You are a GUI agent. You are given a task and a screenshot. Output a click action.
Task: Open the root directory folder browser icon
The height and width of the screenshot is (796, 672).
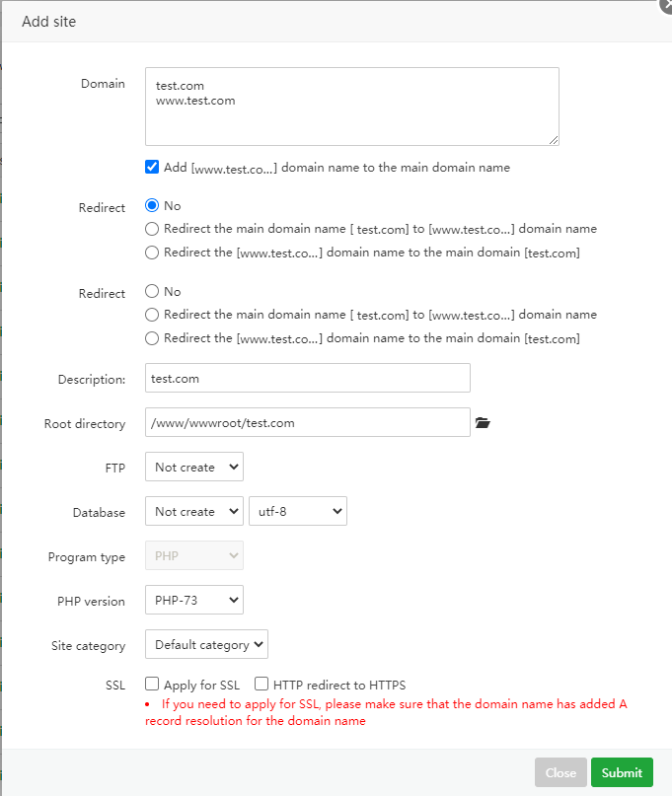483,423
